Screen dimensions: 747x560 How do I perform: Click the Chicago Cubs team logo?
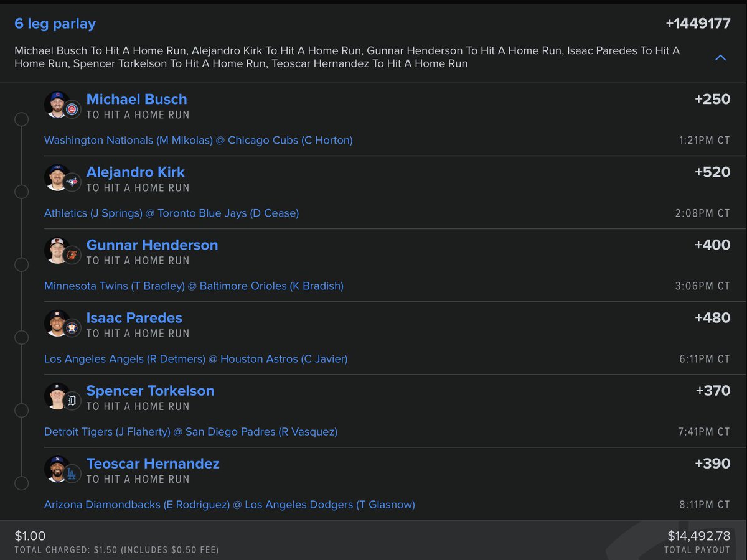point(73,110)
